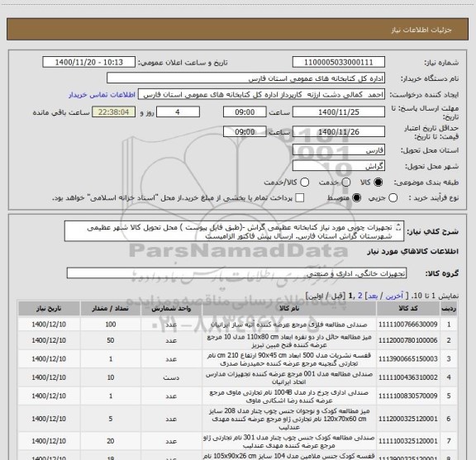
Task: Click product code 1113900665150003
Action: pyautogui.click(x=408, y=359)
